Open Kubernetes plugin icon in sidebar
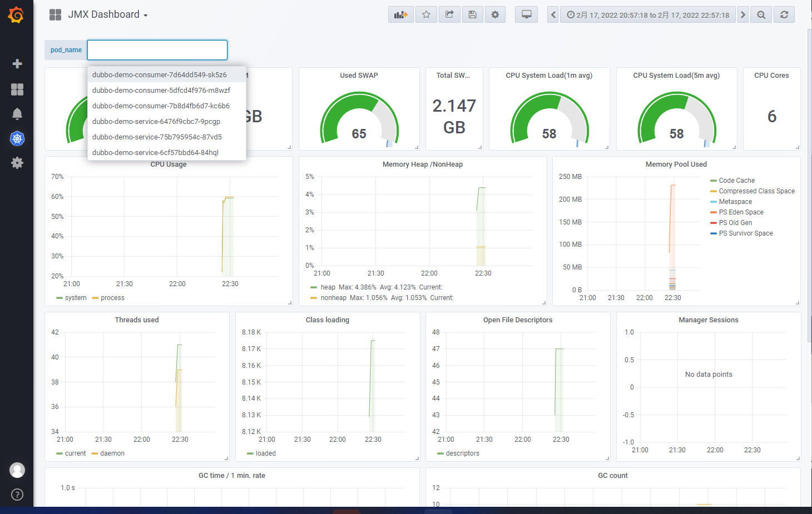 point(17,138)
